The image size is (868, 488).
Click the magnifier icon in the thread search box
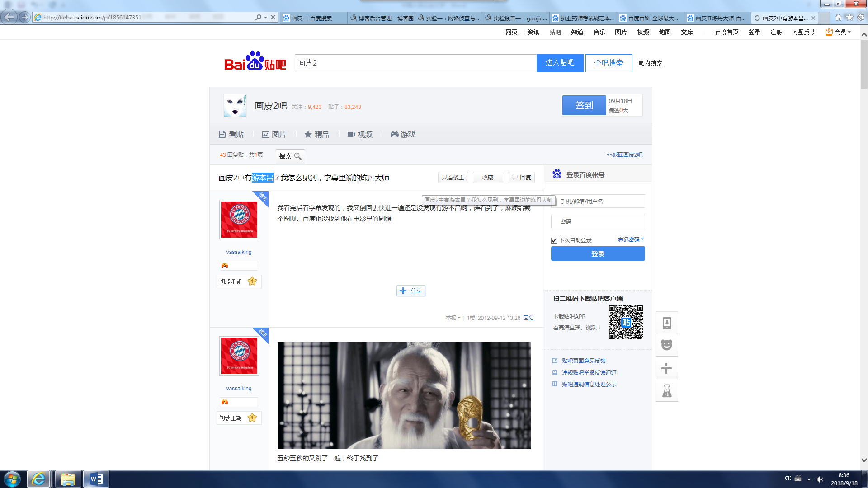[297, 156]
